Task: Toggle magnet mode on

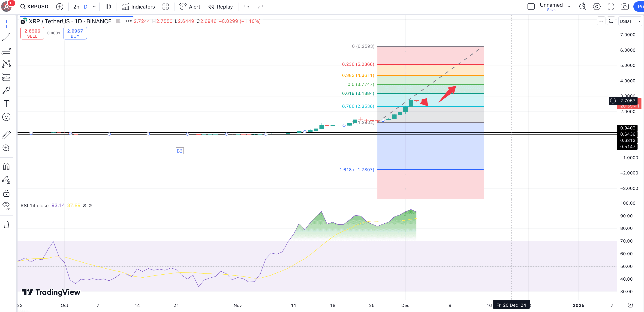Action: click(6, 167)
